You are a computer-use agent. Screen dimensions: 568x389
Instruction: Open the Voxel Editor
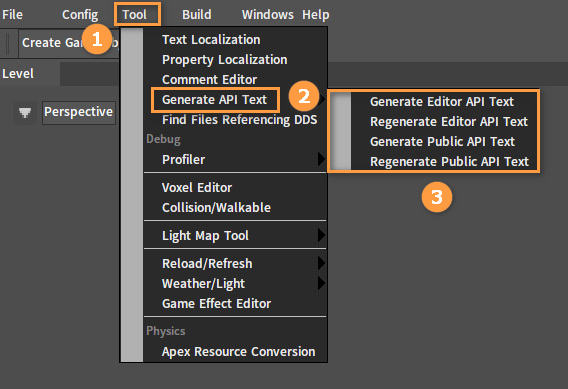click(235, 188)
